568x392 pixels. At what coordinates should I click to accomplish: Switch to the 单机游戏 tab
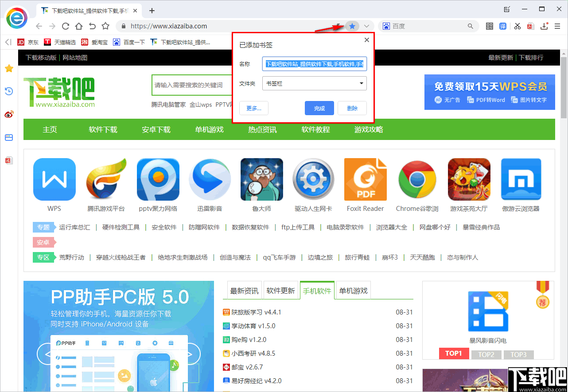click(x=353, y=290)
